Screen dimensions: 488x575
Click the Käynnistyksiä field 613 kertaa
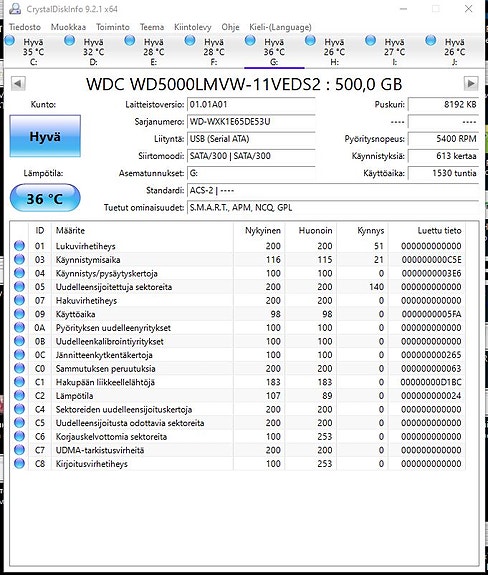point(443,156)
